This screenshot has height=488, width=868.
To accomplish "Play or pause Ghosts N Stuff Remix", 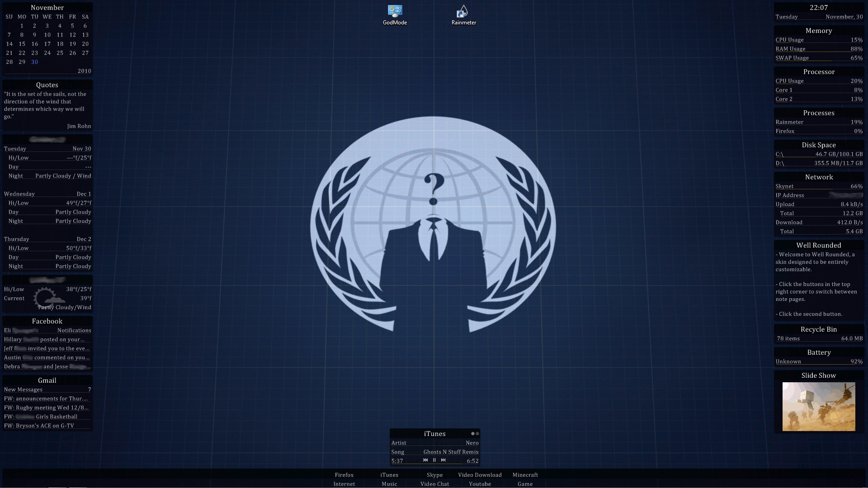I will point(434,460).
